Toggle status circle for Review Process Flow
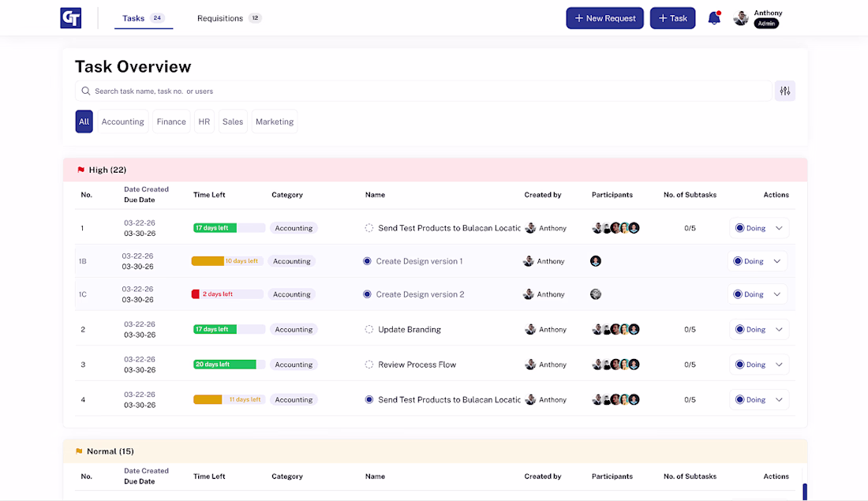This screenshot has height=501, width=868. pos(369,365)
